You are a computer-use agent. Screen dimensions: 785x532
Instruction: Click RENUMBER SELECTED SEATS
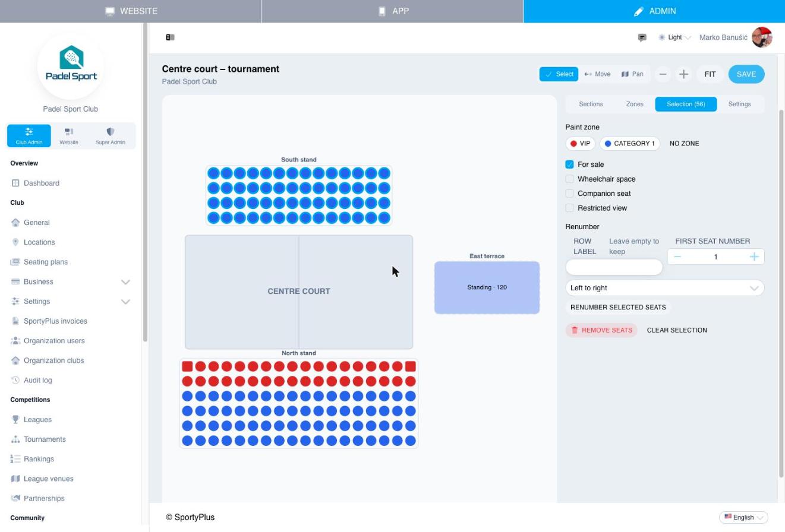tap(618, 307)
